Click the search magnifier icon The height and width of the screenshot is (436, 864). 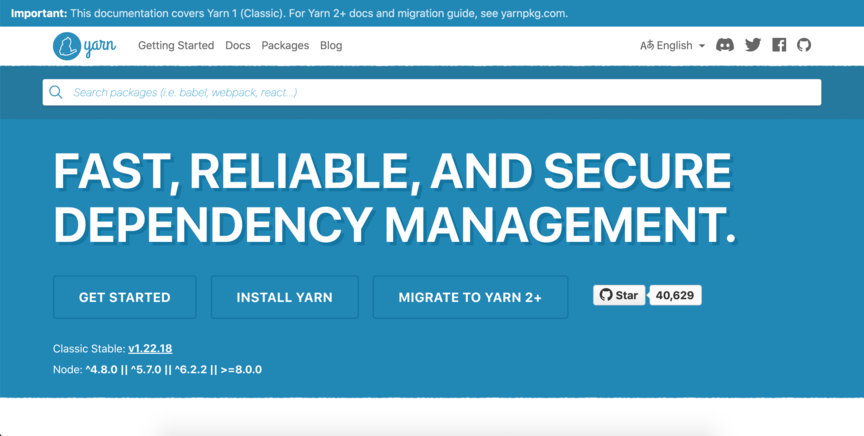coord(56,92)
